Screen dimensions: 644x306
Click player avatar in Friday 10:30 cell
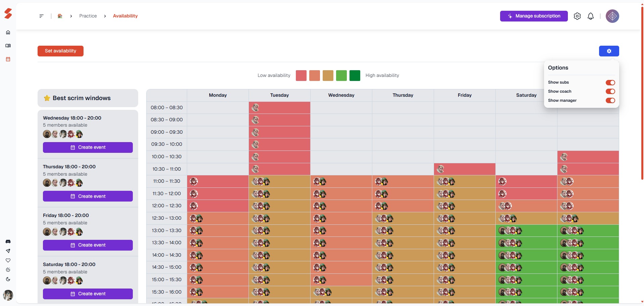click(441, 169)
